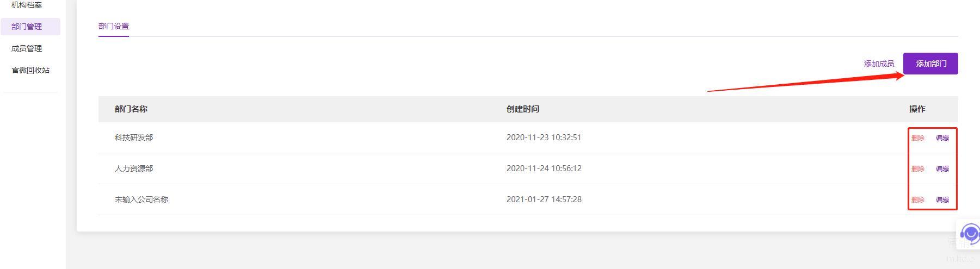
Task: Select 部门管理 in the sidebar
Action: coord(27,27)
